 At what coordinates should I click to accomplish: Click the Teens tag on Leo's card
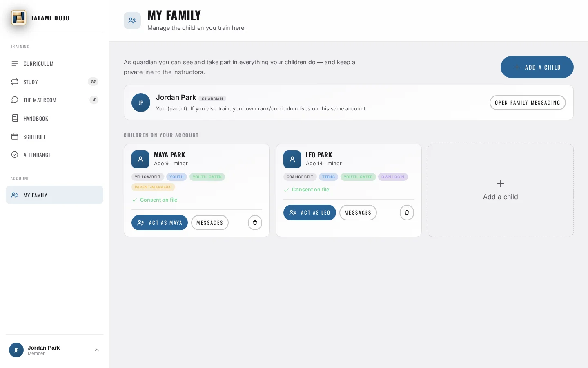(328, 177)
